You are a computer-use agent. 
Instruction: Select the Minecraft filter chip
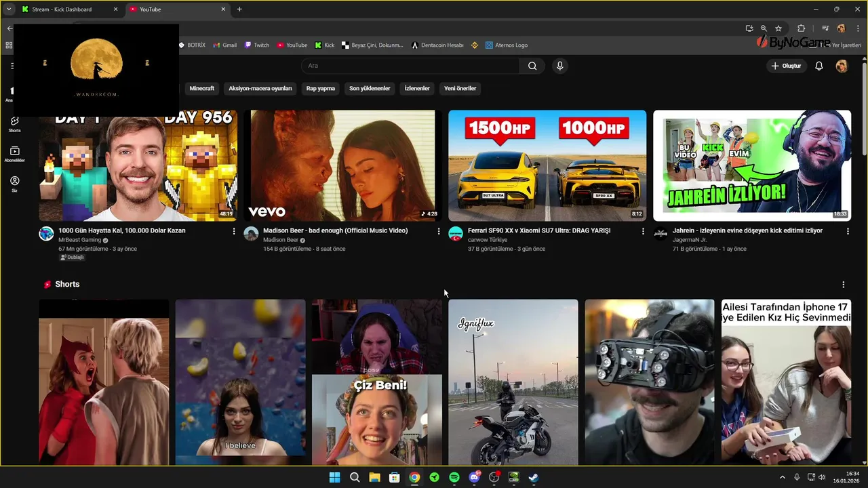tap(202, 88)
